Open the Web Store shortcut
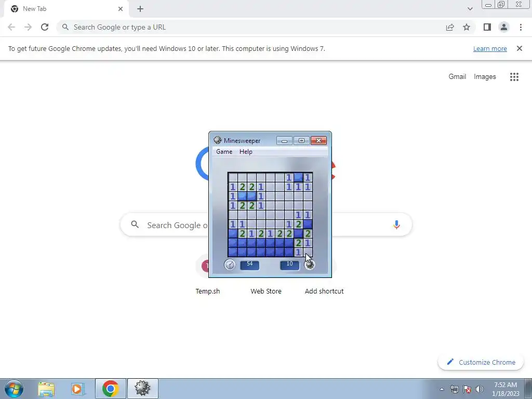The width and height of the screenshot is (532, 399). [266, 291]
